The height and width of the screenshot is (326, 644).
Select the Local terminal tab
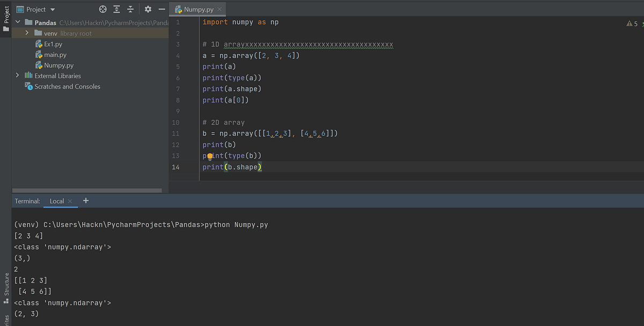(56, 201)
